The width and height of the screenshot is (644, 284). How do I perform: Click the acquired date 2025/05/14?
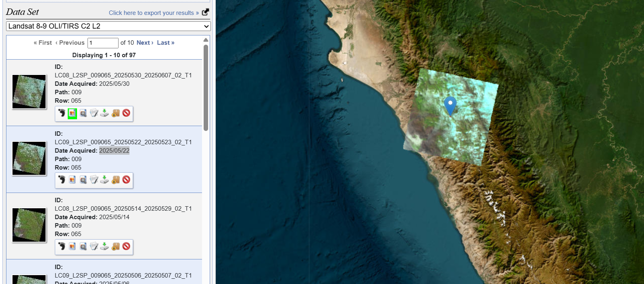tap(114, 217)
